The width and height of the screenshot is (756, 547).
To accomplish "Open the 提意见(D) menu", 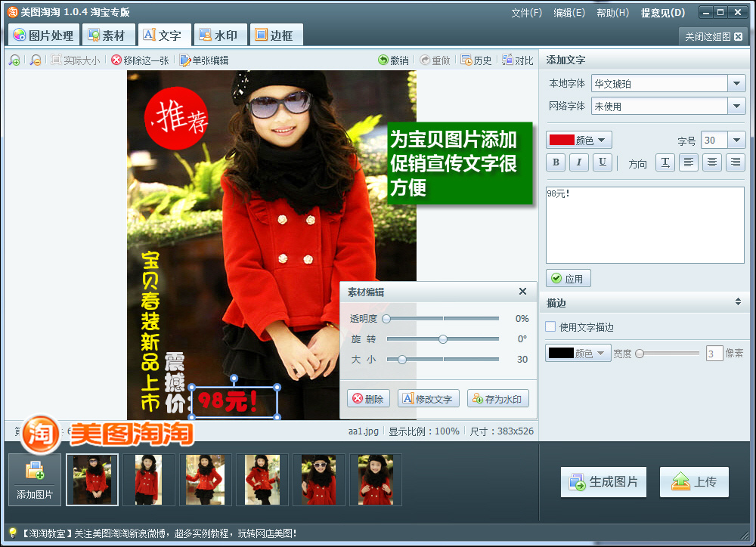I will (x=662, y=13).
